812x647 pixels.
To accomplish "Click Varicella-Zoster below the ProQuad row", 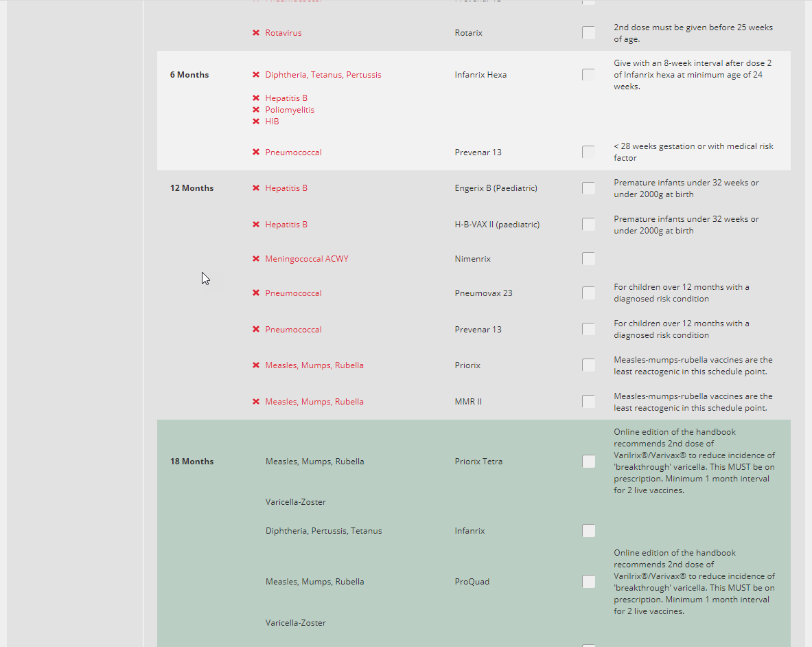I will click(x=296, y=623).
